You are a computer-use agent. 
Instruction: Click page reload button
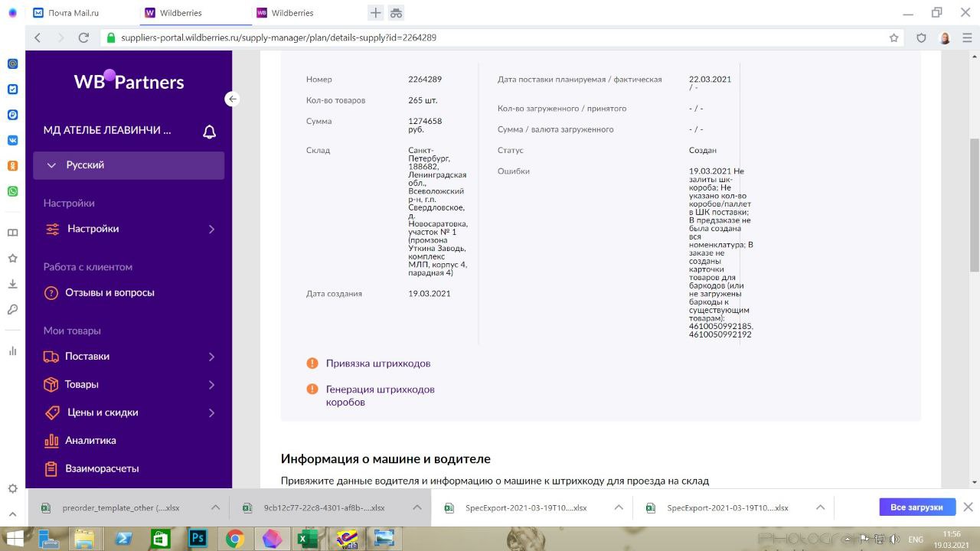(83, 37)
